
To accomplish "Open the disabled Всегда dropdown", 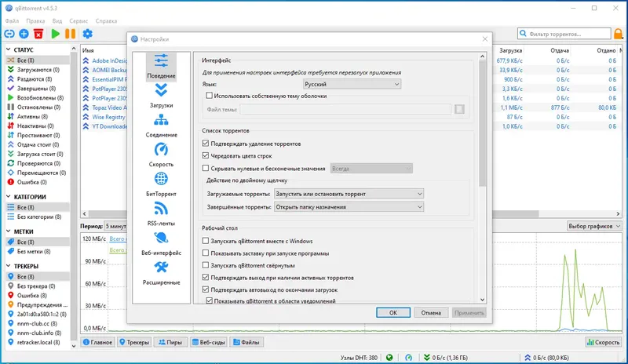I will (371, 169).
